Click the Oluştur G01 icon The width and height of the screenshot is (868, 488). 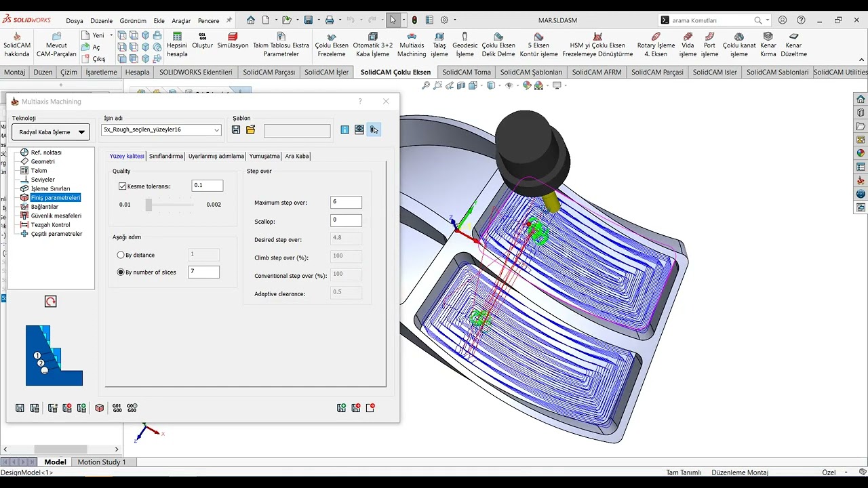click(202, 41)
